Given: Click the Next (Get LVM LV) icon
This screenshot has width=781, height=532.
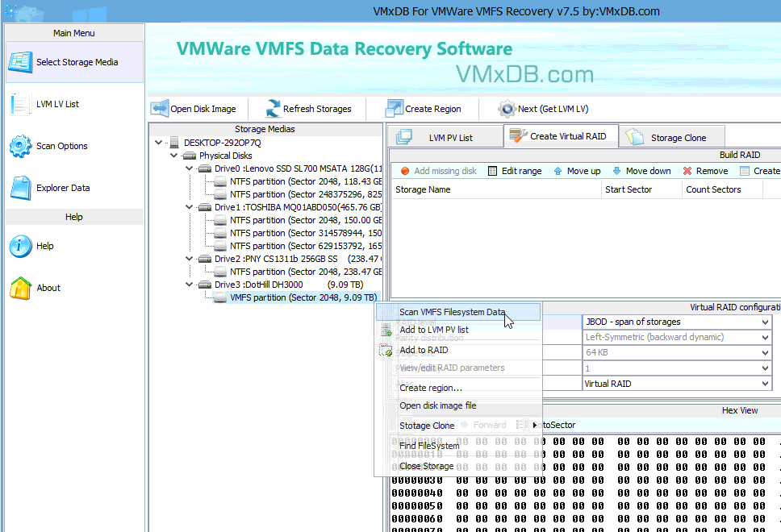Looking at the screenshot, I should coord(507,109).
